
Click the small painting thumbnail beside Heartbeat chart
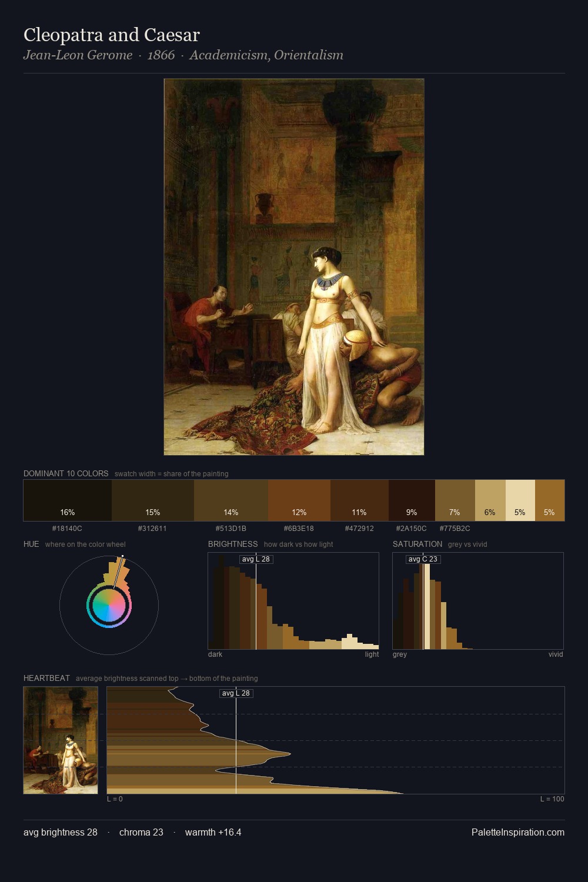point(61,740)
